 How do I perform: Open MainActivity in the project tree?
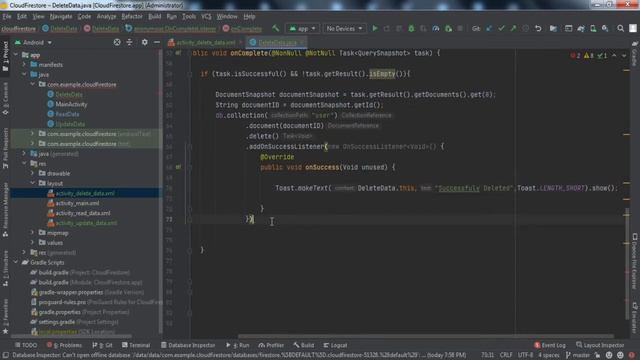click(x=71, y=104)
